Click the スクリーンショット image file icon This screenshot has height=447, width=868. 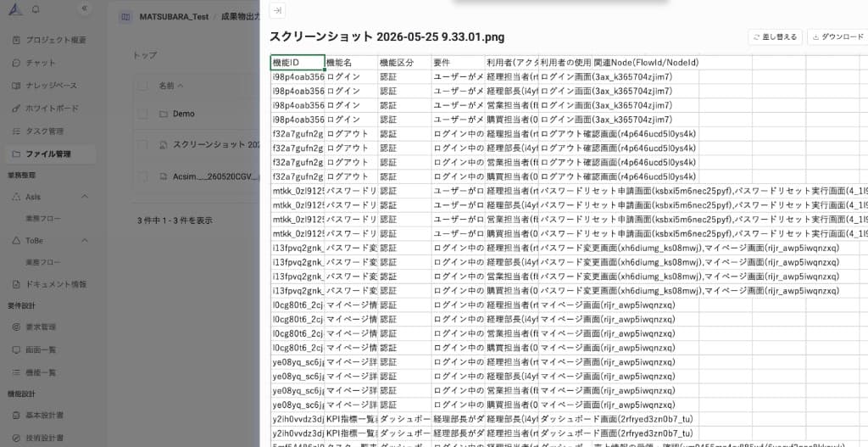click(x=164, y=144)
